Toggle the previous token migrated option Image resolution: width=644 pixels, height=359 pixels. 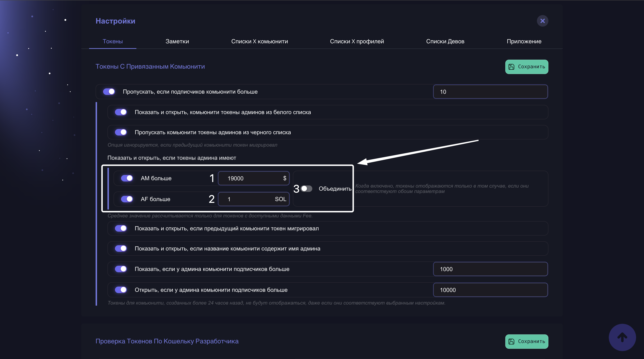[x=121, y=229]
